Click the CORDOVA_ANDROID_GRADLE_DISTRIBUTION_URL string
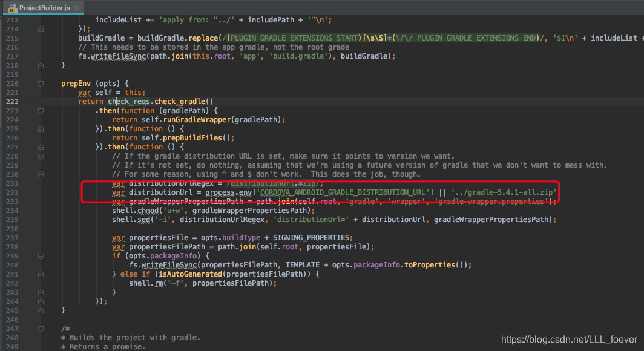 tap(345, 192)
